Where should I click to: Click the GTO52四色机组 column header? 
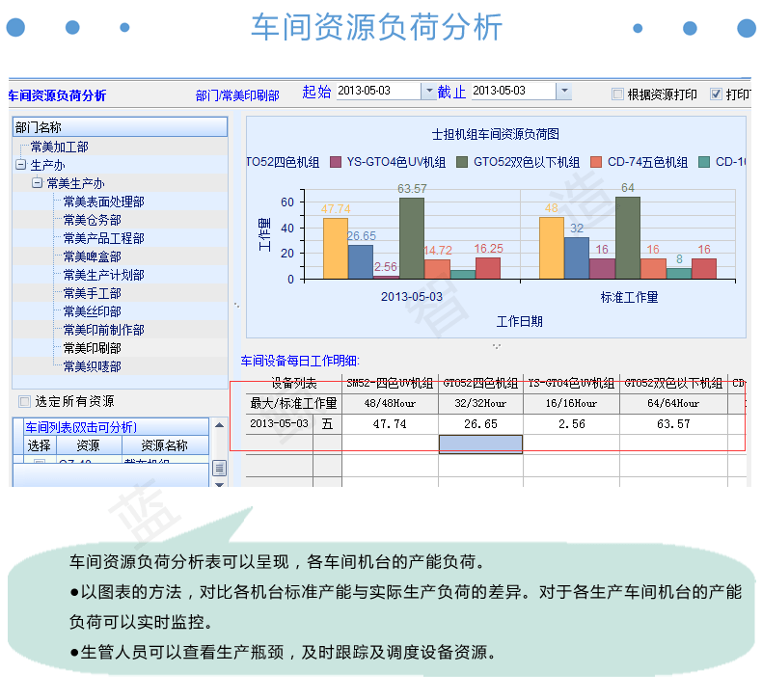point(480,384)
